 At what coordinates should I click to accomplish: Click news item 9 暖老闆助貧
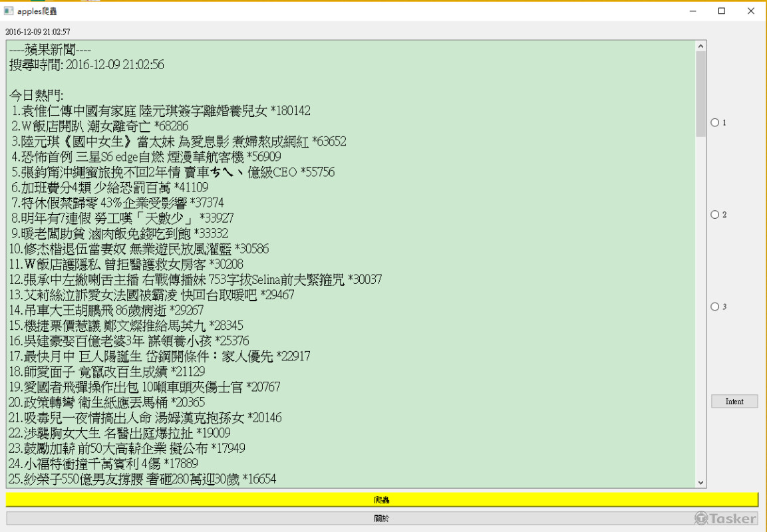[x=120, y=233]
